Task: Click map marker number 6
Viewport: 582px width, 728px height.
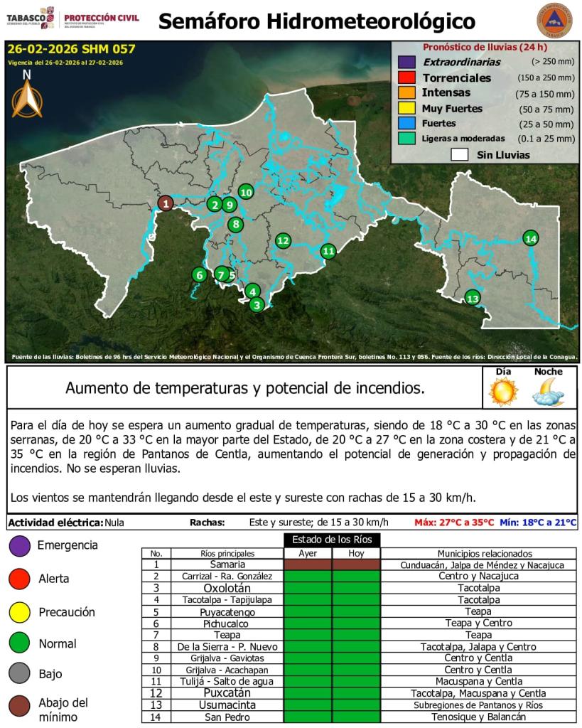Action: point(199,274)
